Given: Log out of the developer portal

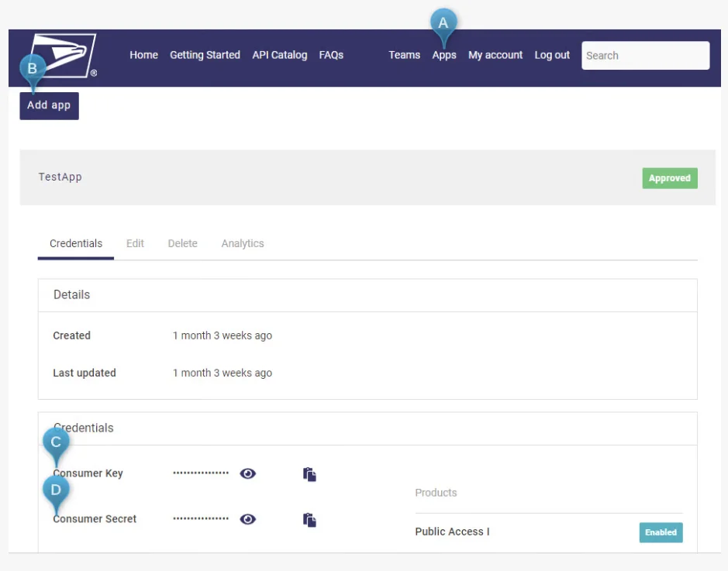Looking at the screenshot, I should tap(551, 55).
